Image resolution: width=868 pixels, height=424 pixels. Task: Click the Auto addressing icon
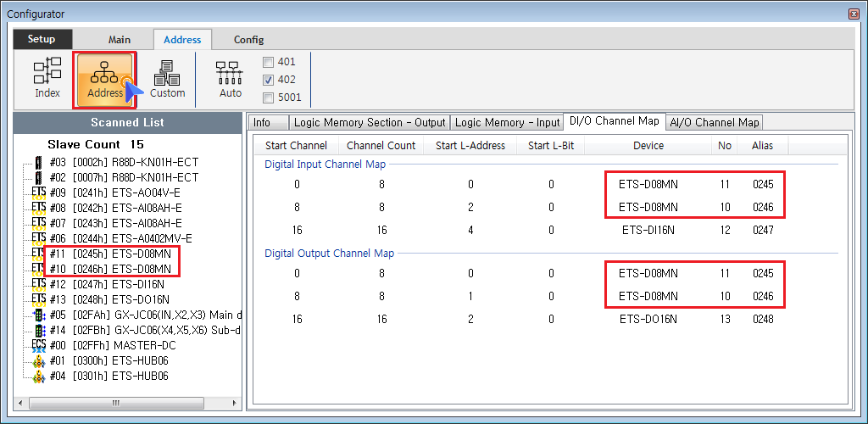(x=230, y=79)
